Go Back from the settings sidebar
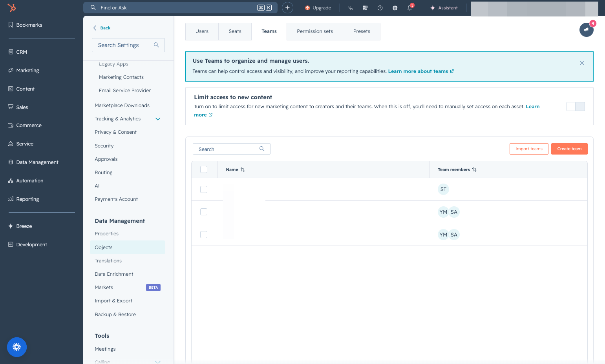605x364 pixels. pos(102,28)
